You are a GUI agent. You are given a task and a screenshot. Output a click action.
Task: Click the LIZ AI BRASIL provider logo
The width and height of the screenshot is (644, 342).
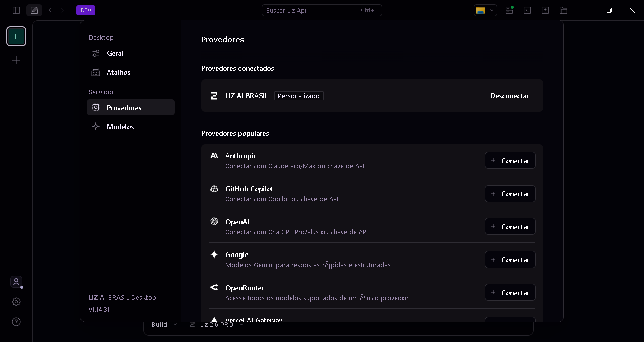214,96
